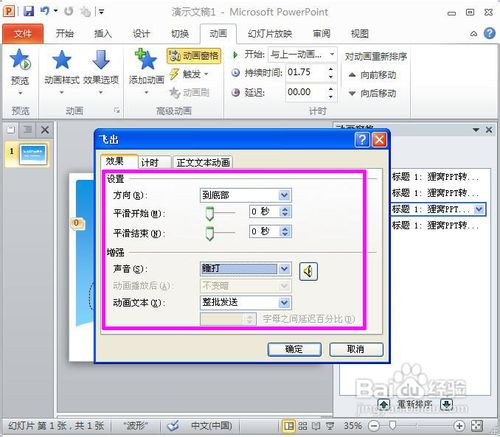Open the Insert ribbon tab
Viewport: 500px width, 437px height.
click(x=103, y=34)
